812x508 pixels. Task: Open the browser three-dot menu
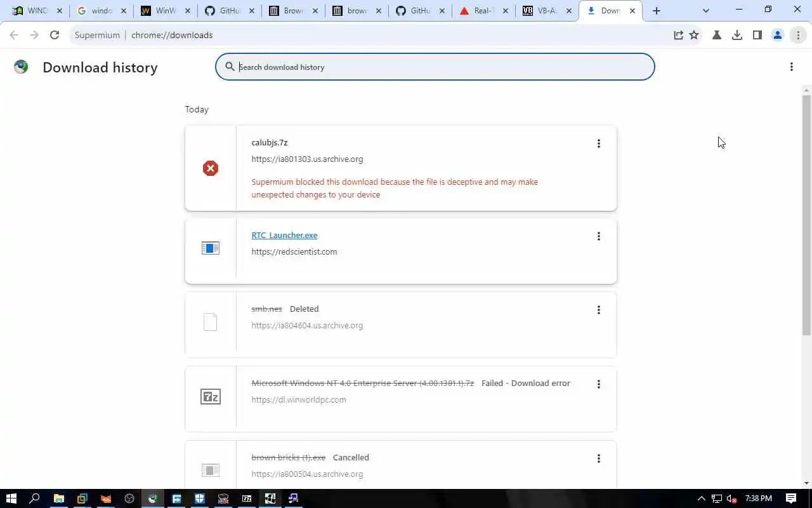pos(798,35)
